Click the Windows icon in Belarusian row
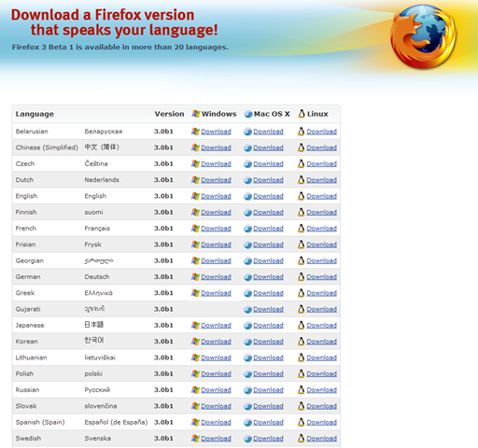Screen dimensions: 478x448 click(195, 132)
